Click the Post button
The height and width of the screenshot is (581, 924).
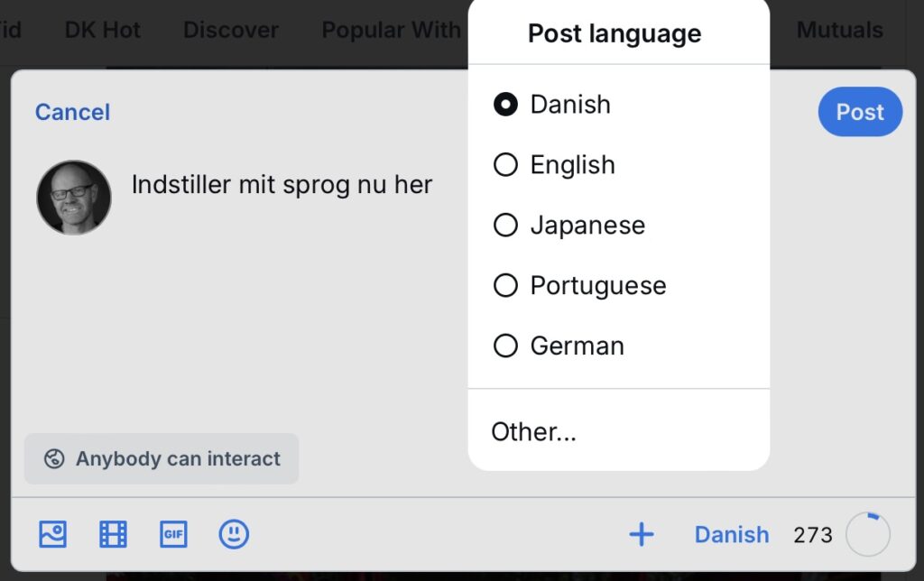pyautogui.click(x=860, y=112)
